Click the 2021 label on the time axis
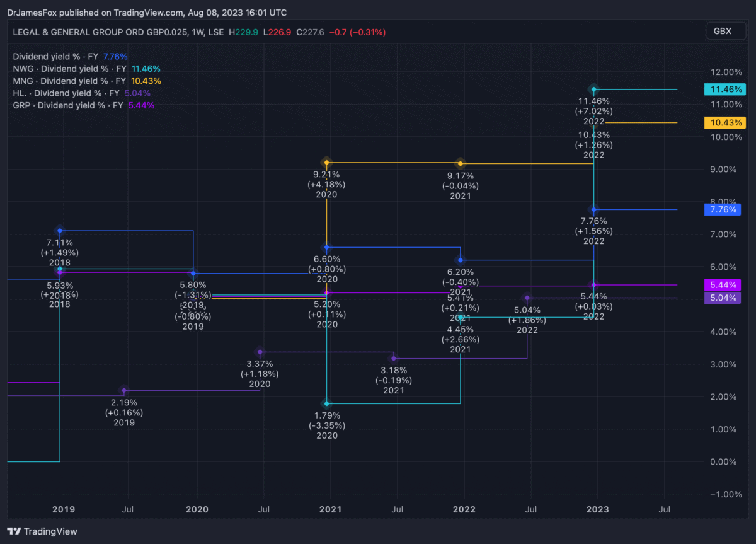 click(330, 509)
